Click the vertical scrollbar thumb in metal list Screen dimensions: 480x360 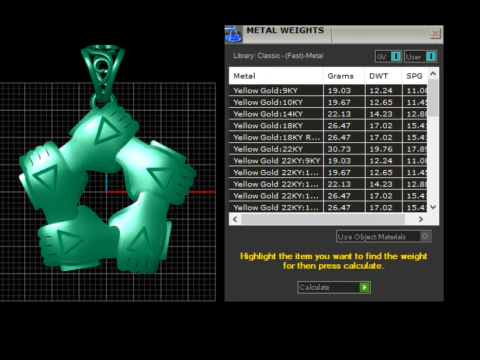(x=433, y=98)
